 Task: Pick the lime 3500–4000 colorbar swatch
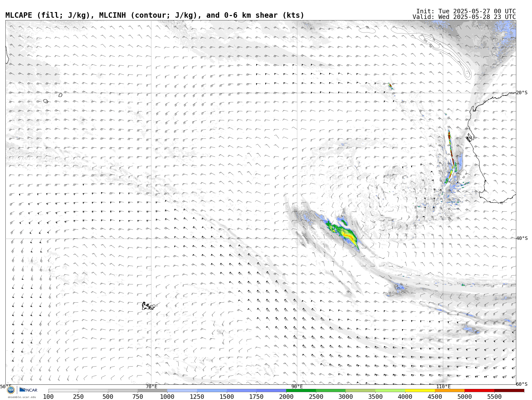[390, 390]
